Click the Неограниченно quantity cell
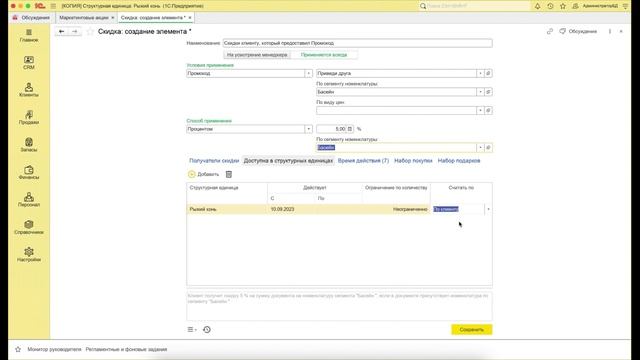Image resolution: width=640 pixels, height=360 pixels. coord(396,209)
